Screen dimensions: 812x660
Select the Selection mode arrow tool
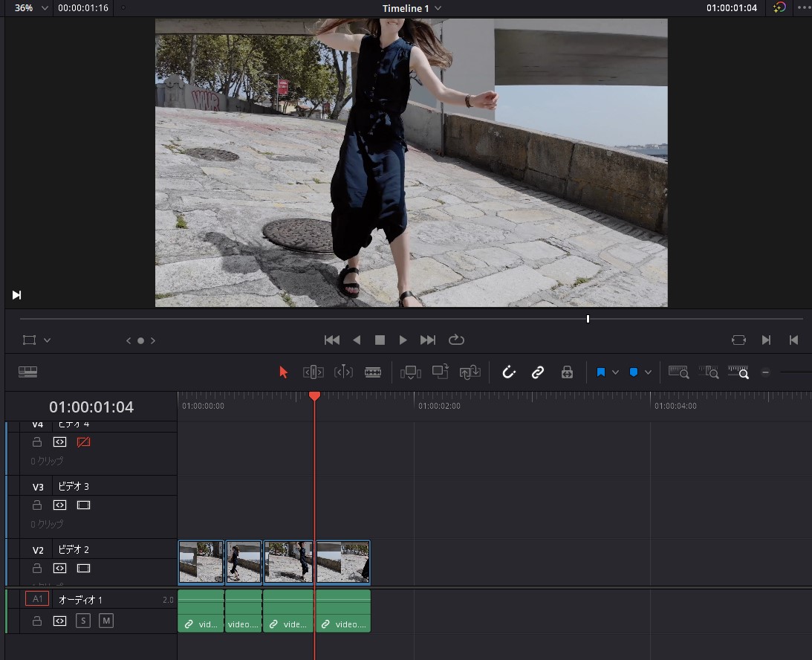(283, 372)
